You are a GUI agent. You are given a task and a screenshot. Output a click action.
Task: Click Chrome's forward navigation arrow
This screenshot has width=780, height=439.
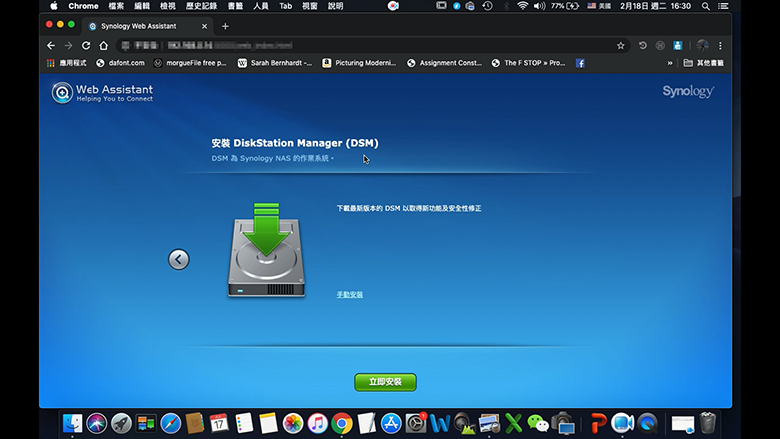(68, 46)
